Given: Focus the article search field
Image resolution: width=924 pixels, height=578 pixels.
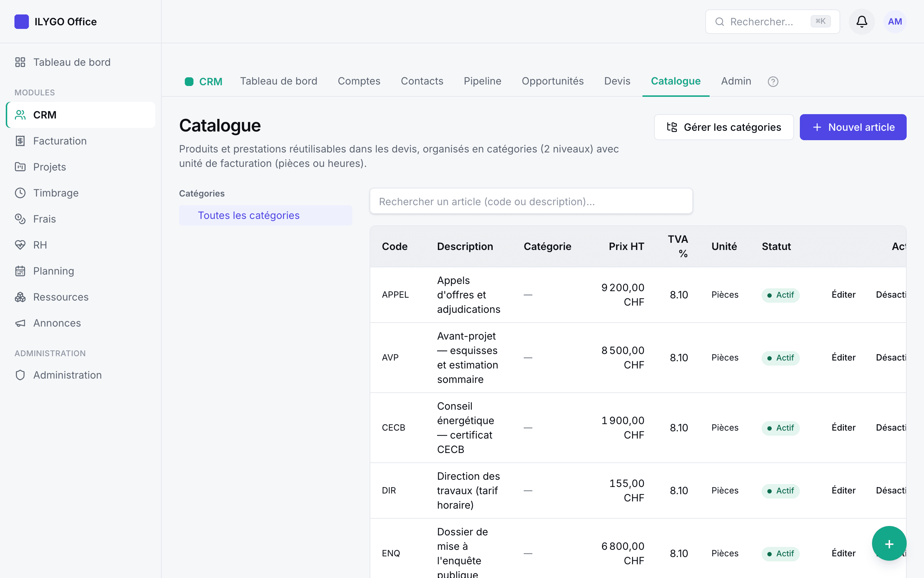Looking at the screenshot, I should click(x=531, y=202).
